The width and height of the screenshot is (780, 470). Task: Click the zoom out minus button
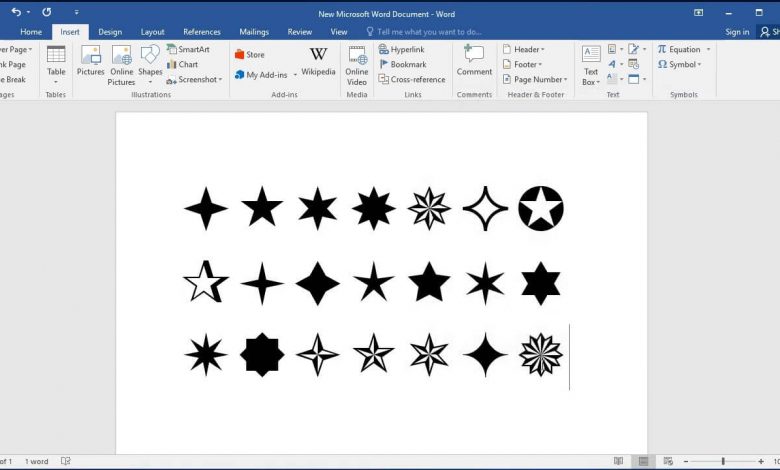(686, 462)
